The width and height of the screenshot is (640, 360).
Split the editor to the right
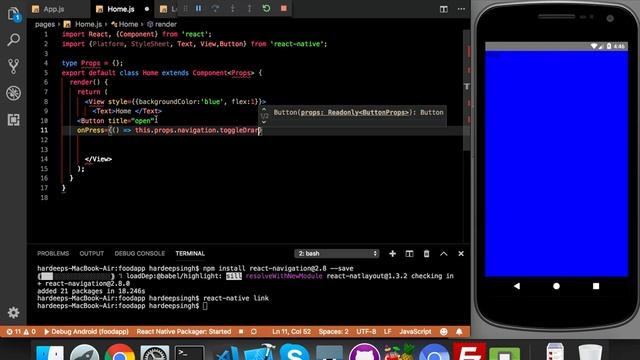click(444, 9)
